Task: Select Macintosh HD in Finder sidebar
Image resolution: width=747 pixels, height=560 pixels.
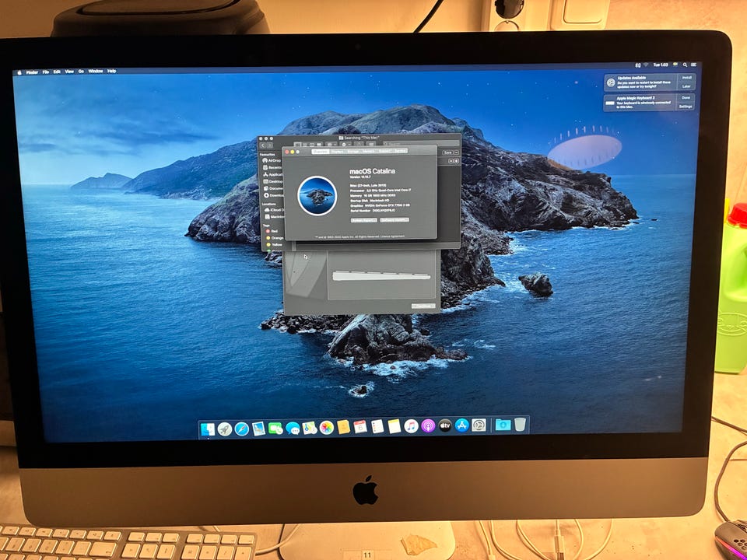Action: coord(275,217)
